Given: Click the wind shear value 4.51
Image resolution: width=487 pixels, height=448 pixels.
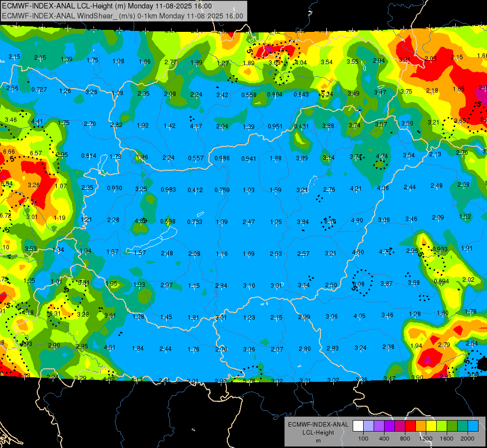Looking at the screenshot, I should tap(109, 347).
